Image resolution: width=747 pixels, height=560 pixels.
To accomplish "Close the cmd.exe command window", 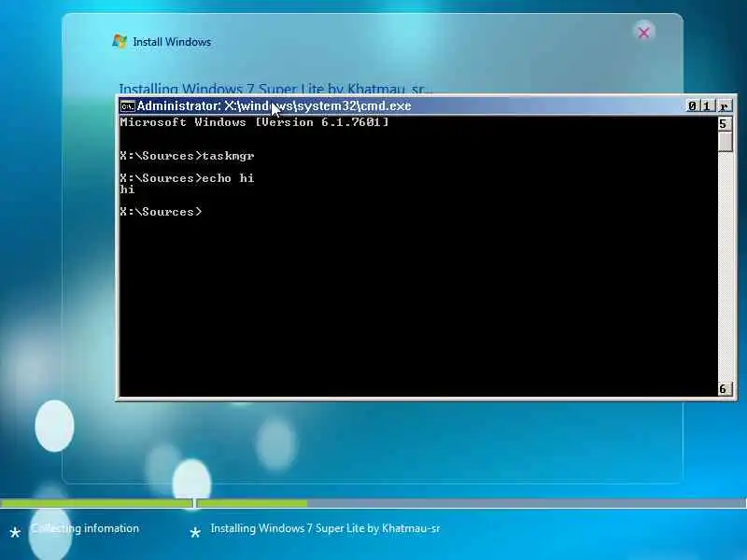I will pyautogui.click(x=724, y=105).
